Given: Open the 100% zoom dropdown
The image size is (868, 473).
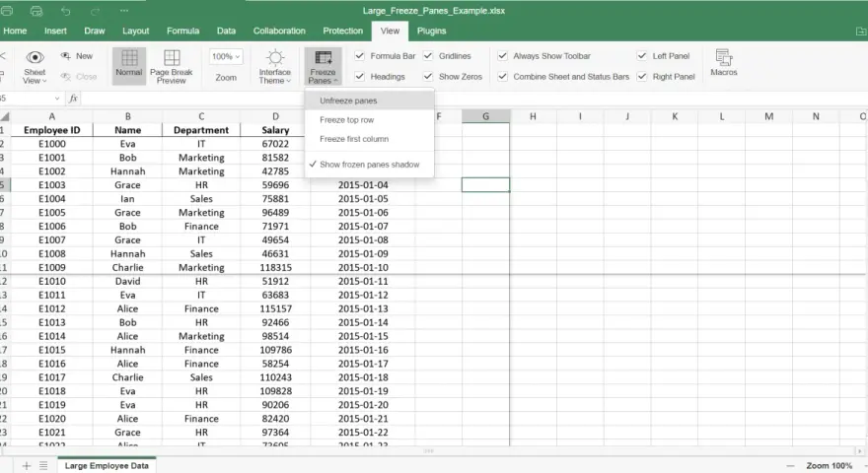Looking at the screenshot, I should pyautogui.click(x=226, y=56).
